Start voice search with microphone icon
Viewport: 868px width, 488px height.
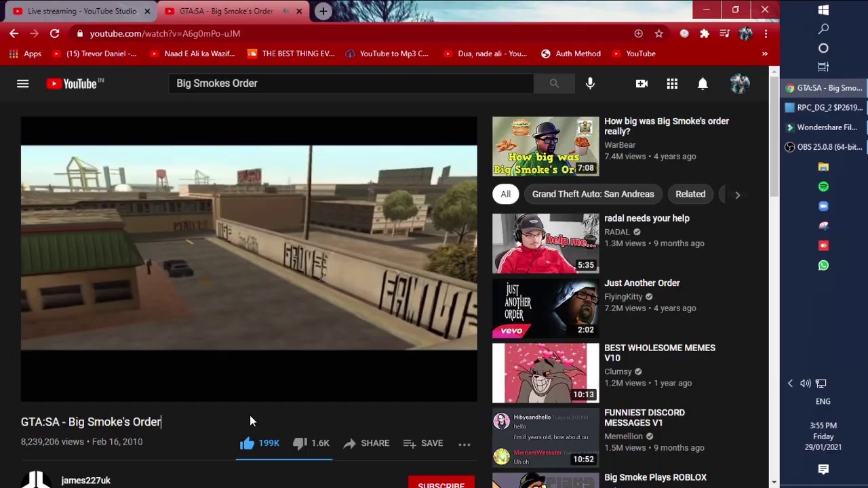pos(590,83)
